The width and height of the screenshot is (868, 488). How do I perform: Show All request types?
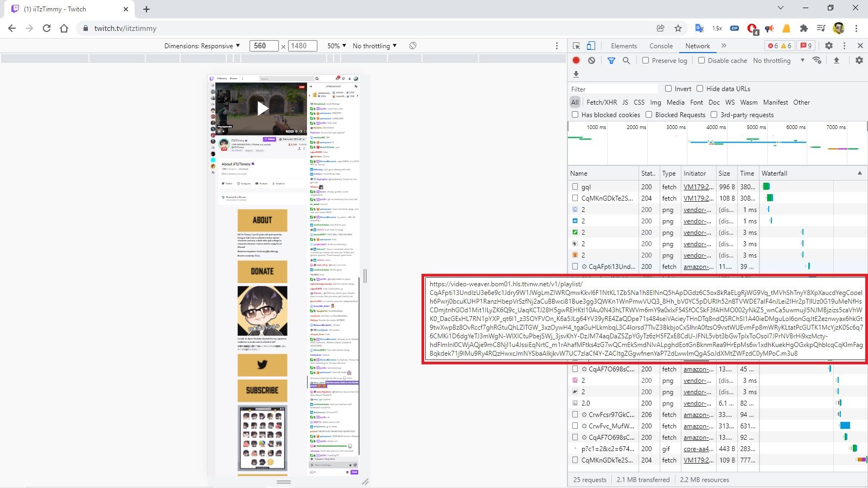tap(575, 102)
